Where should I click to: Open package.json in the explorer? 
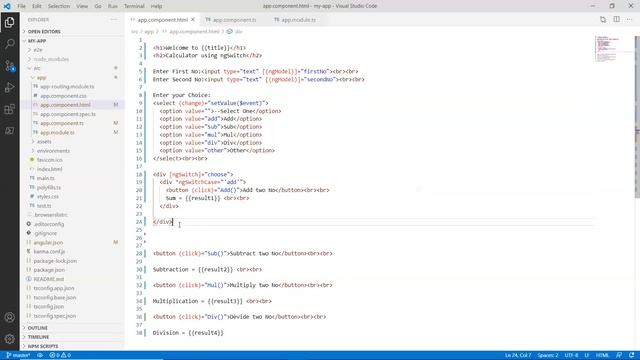pyautogui.click(x=49, y=270)
